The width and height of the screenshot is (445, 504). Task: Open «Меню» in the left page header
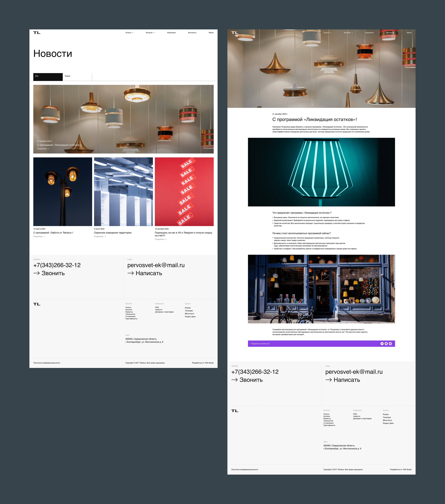click(x=211, y=33)
